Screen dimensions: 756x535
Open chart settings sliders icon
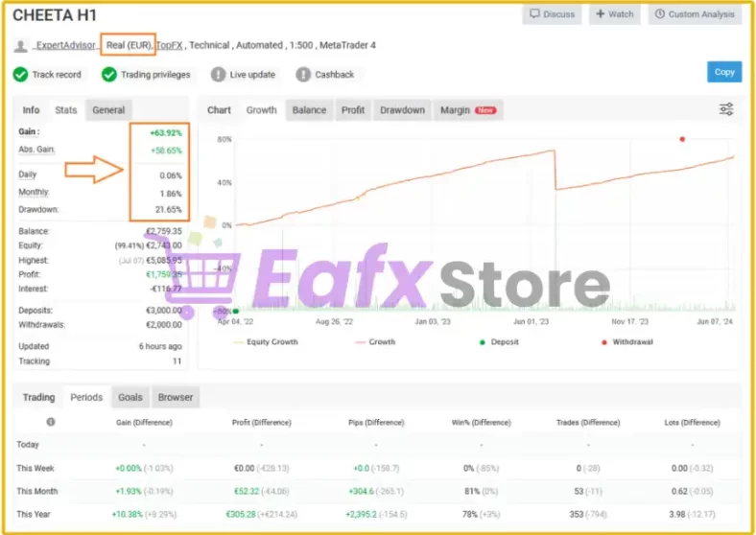[726, 109]
